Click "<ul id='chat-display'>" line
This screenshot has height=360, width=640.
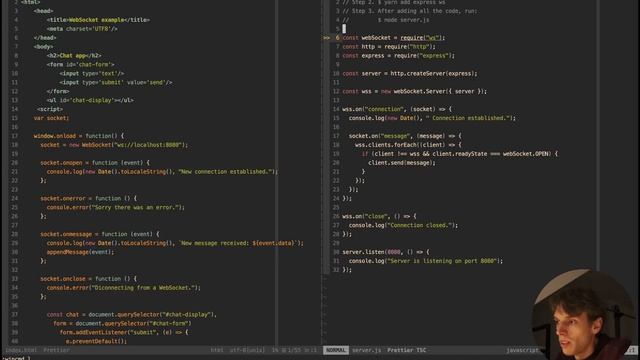[x=90, y=100]
